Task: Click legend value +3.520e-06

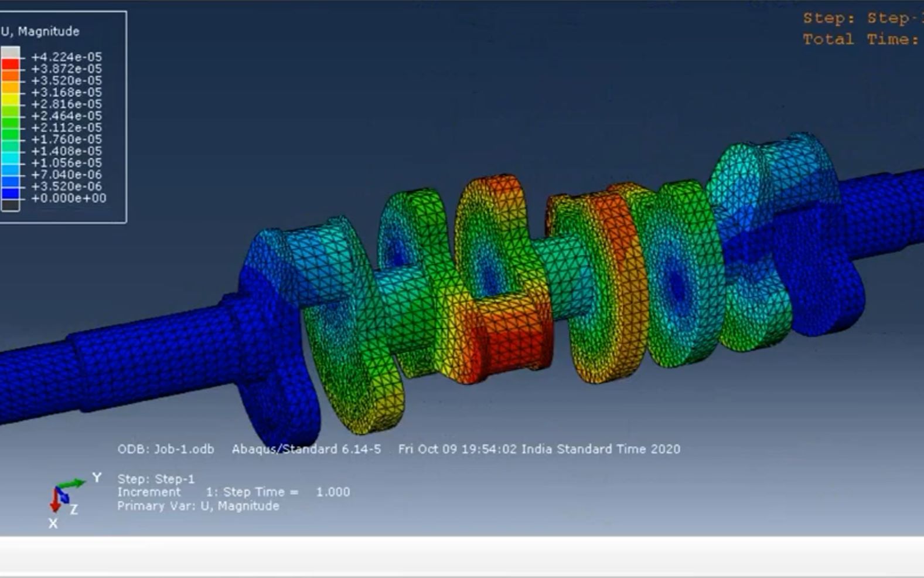Action: [66, 186]
